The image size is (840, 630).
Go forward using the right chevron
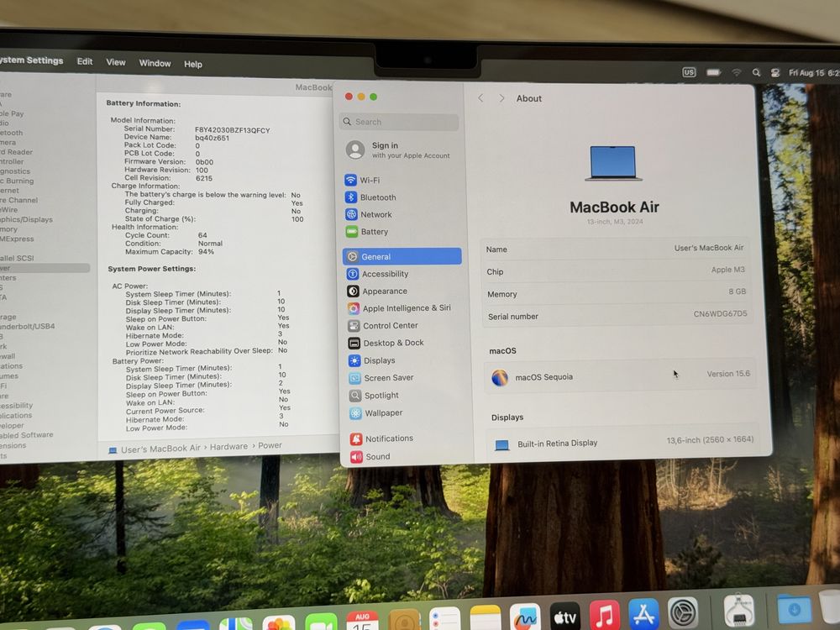click(x=501, y=98)
